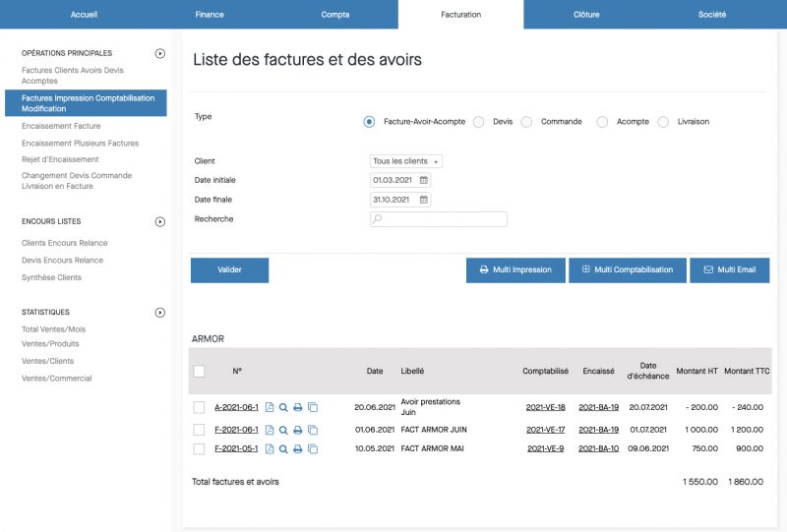Open calendar icon for Date initiale
The width and height of the screenshot is (787, 532).
point(424,181)
